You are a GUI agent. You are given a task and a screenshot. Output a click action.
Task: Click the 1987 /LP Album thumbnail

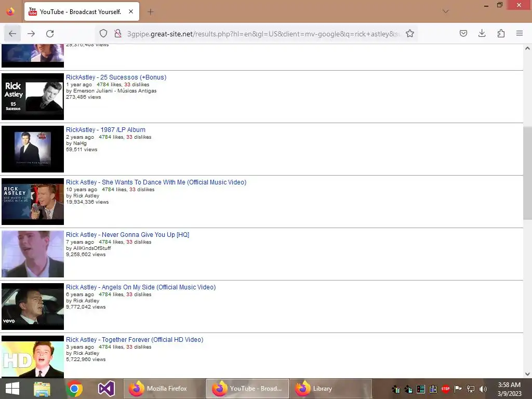[33, 149]
